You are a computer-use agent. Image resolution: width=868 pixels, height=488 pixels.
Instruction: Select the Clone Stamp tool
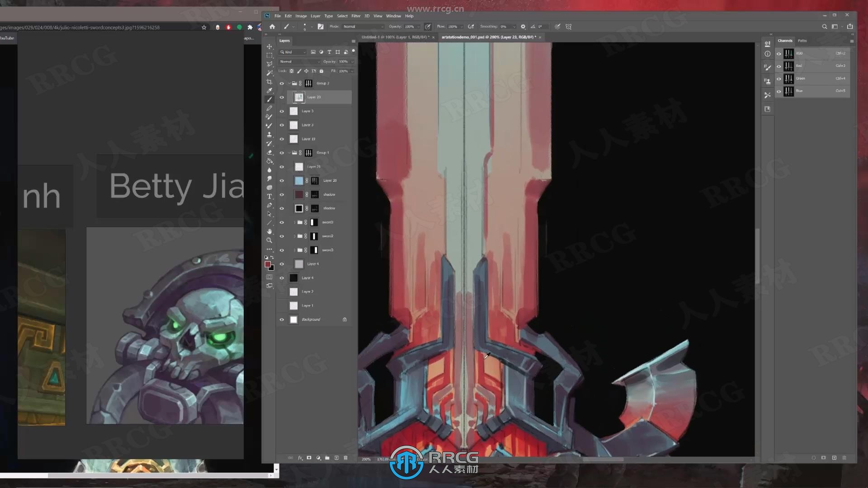pos(269,135)
